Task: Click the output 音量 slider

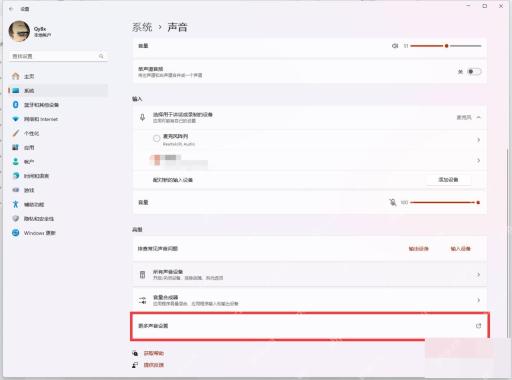Action: pos(446,46)
